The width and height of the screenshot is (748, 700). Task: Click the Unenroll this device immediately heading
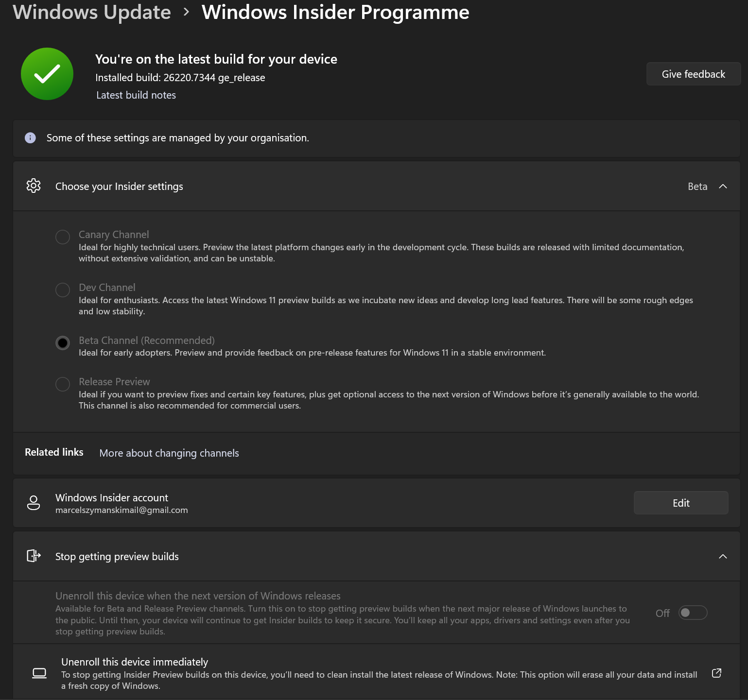135,662
